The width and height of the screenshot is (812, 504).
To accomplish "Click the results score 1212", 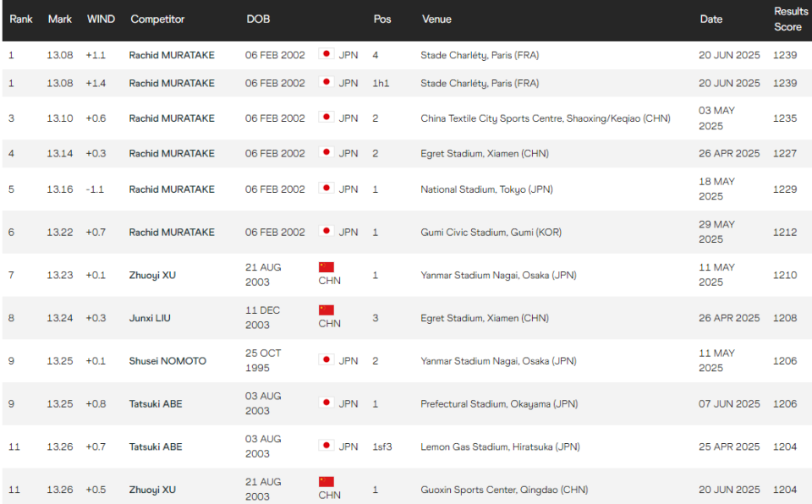I will click(785, 232).
